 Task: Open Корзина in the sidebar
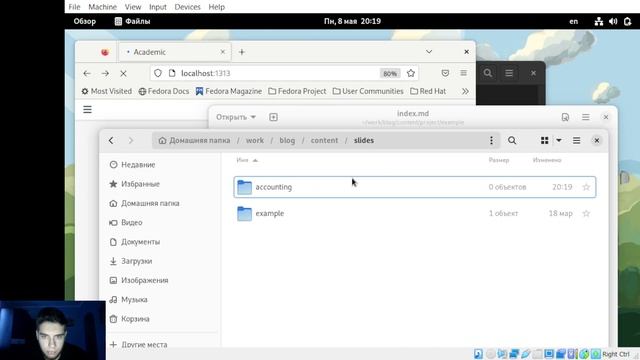coord(129,319)
